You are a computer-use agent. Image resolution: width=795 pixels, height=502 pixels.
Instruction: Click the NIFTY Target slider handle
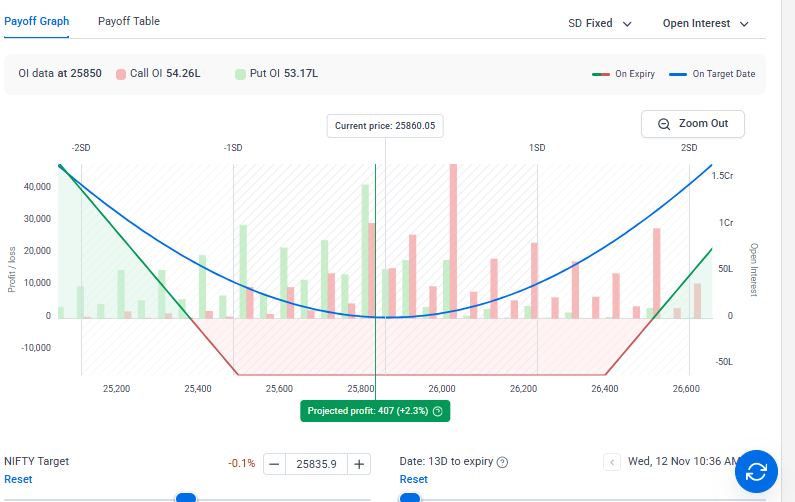[x=185, y=497]
